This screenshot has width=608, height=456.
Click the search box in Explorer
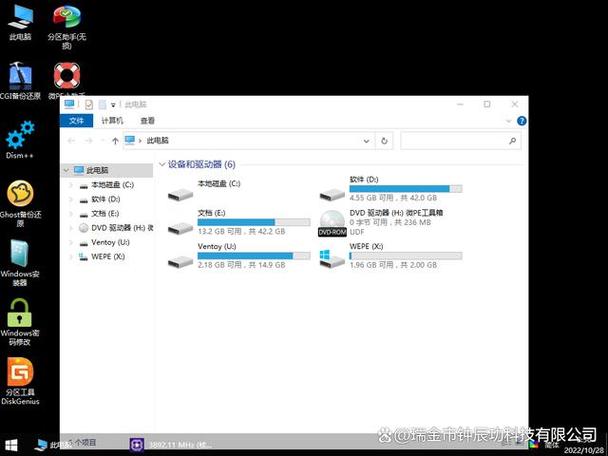(458, 141)
